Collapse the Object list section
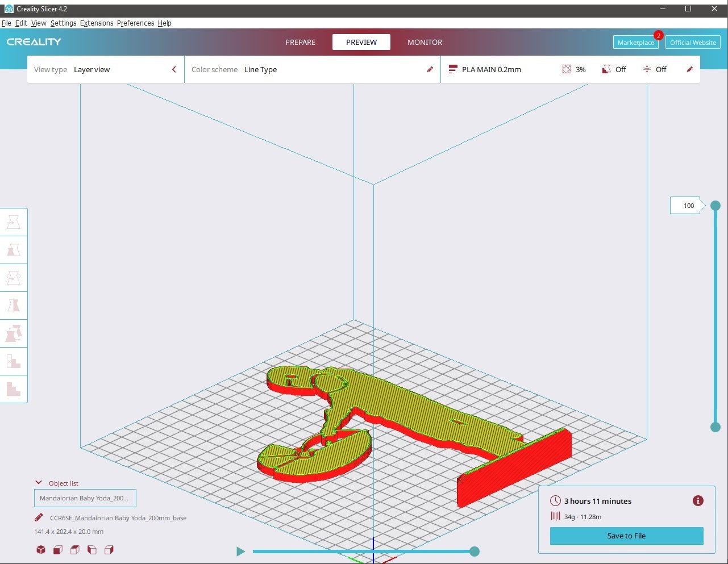The width and height of the screenshot is (728, 564). click(x=39, y=483)
